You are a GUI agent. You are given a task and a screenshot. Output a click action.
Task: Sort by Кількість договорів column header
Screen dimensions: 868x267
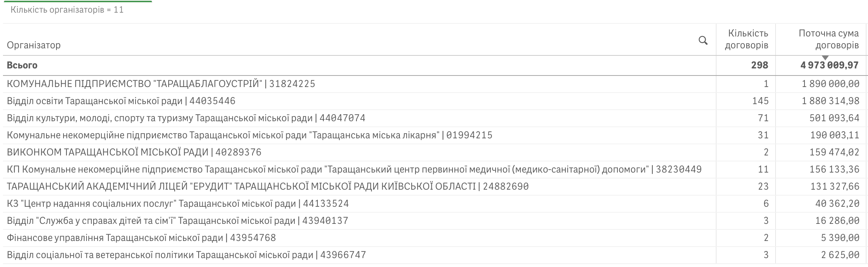point(746,39)
